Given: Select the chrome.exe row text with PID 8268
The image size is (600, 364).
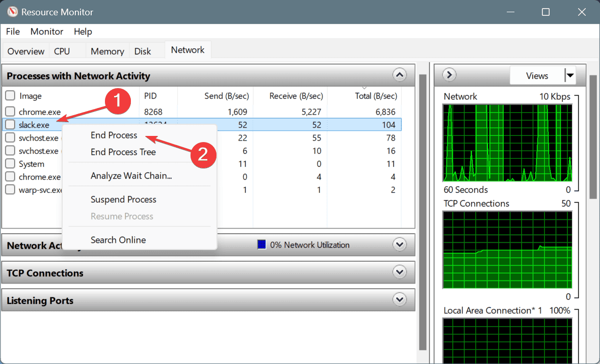Looking at the screenshot, I should (x=40, y=111).
